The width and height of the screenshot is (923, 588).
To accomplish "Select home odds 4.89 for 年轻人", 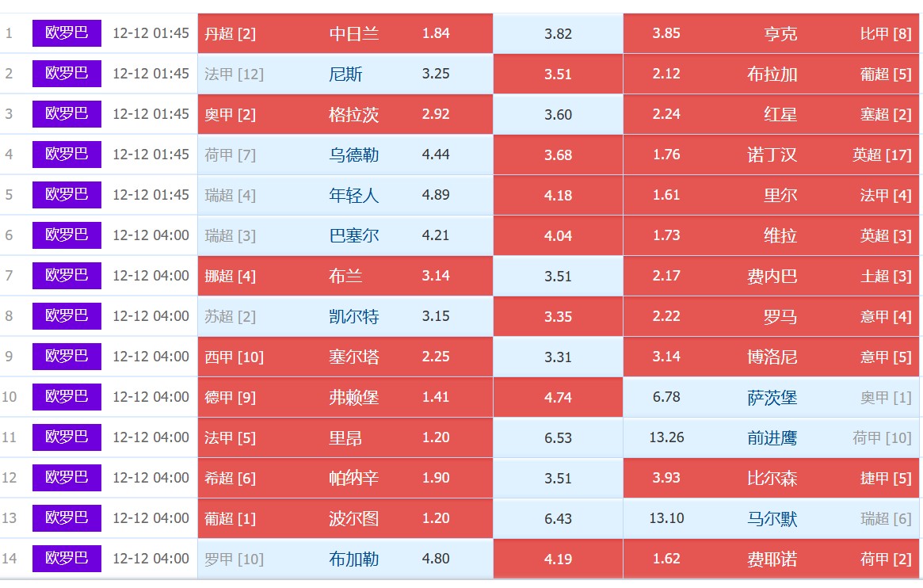I will (x=436, y=195).
